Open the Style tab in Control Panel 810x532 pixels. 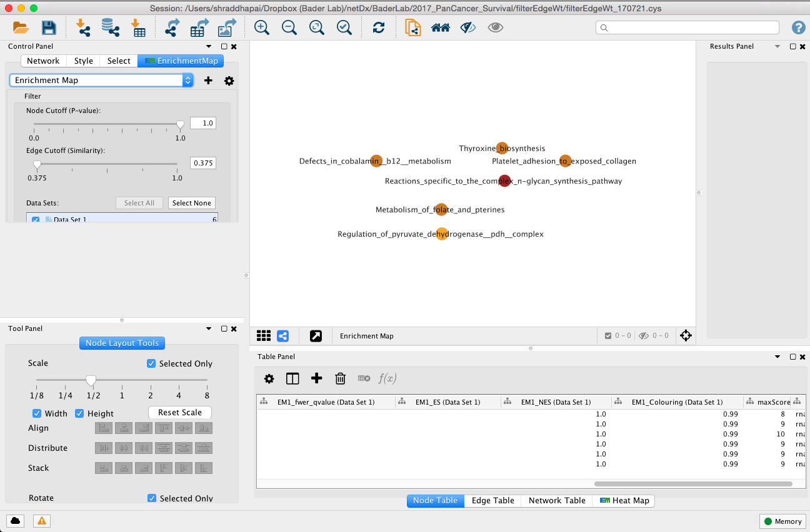(82, 61)
